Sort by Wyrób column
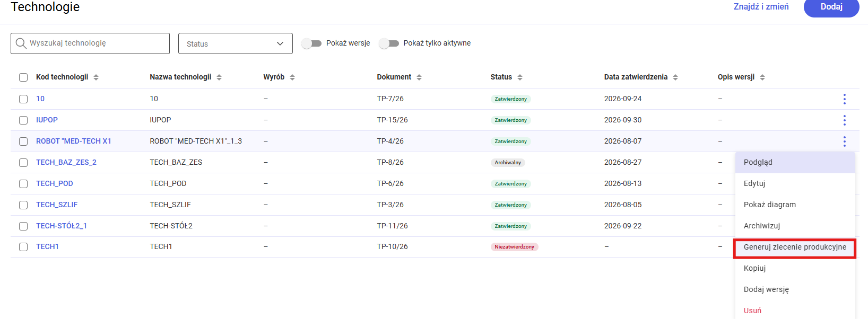The image size is (868, 319). [292, 77]
